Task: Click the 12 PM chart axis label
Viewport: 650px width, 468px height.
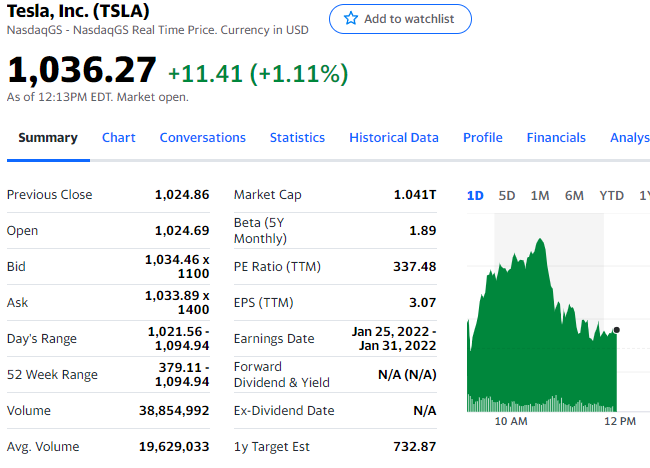Action: [x=620, y=422]
